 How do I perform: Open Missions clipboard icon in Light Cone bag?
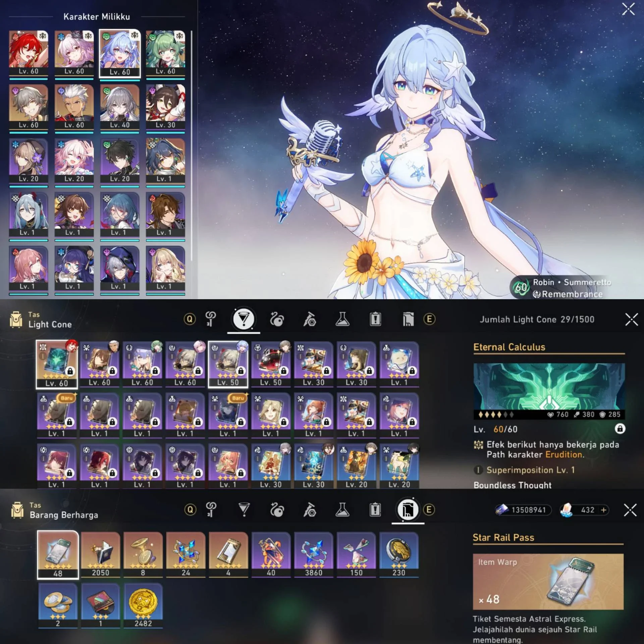[375, 319]
